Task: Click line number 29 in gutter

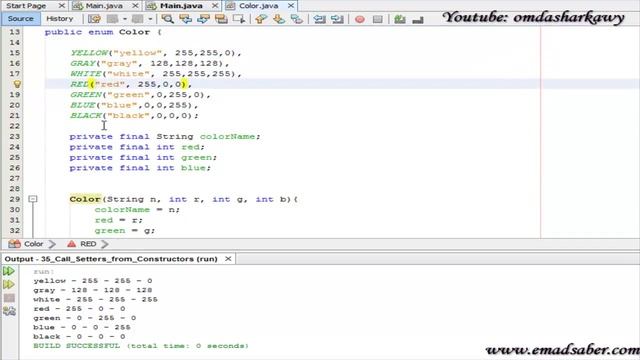Action: (x=15, y=199)
